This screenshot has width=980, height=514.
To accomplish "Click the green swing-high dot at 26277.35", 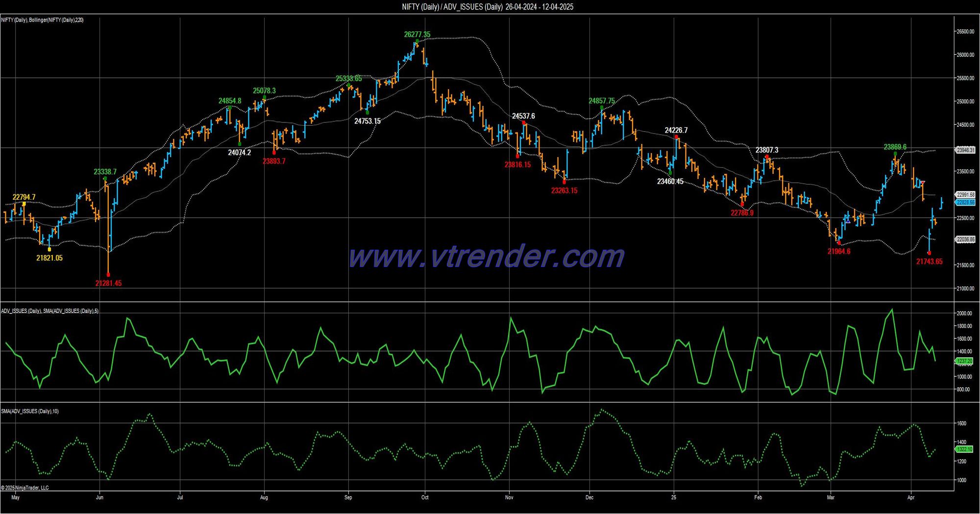I will [x=417, y=41].
